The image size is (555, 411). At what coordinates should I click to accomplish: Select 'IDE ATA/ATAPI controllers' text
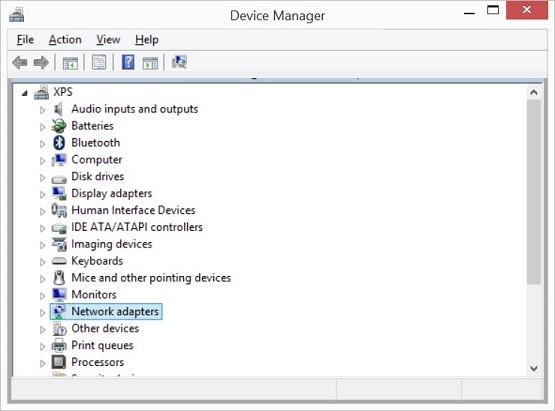click(x=137, y=227)
